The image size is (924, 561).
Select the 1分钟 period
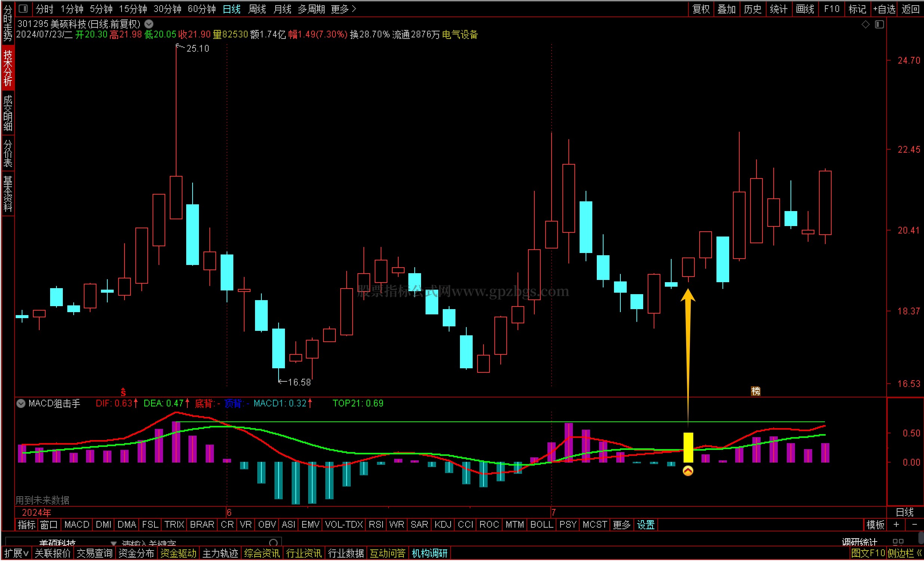pos(72,9)
